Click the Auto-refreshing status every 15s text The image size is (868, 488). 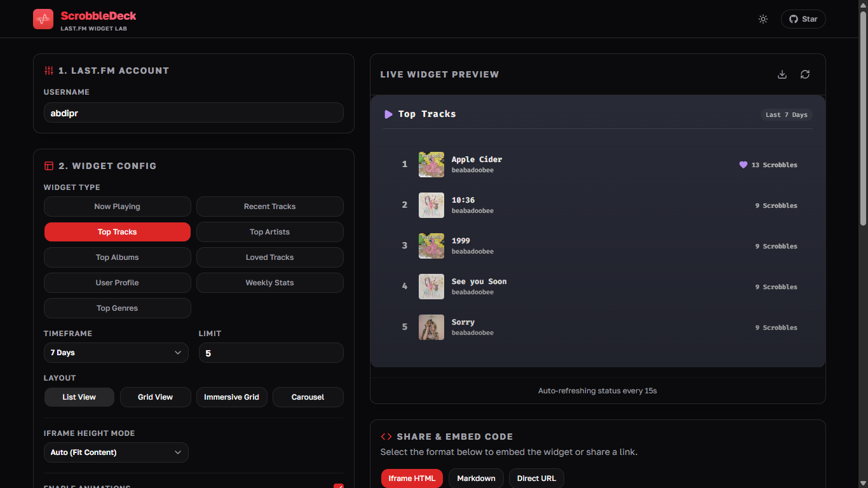(x=597, y=391)
